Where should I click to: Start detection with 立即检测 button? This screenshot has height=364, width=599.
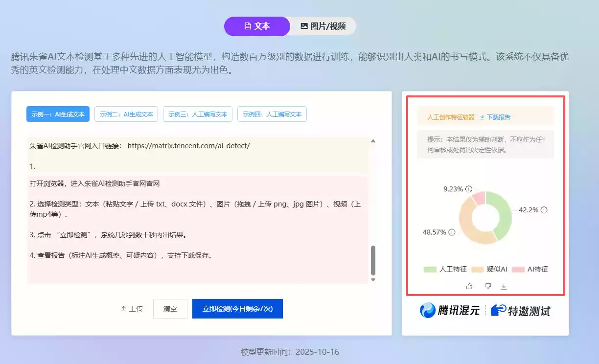point(237,309)
